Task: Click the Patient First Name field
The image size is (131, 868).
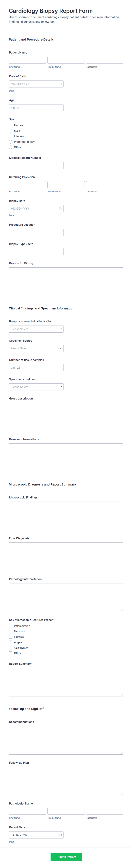Action: pyautogui.click(x=27, y=60)
